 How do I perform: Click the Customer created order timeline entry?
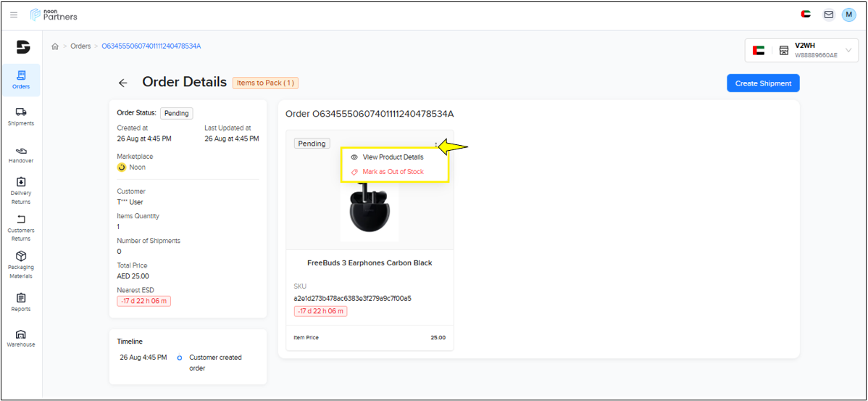click(x=215, y=363)
